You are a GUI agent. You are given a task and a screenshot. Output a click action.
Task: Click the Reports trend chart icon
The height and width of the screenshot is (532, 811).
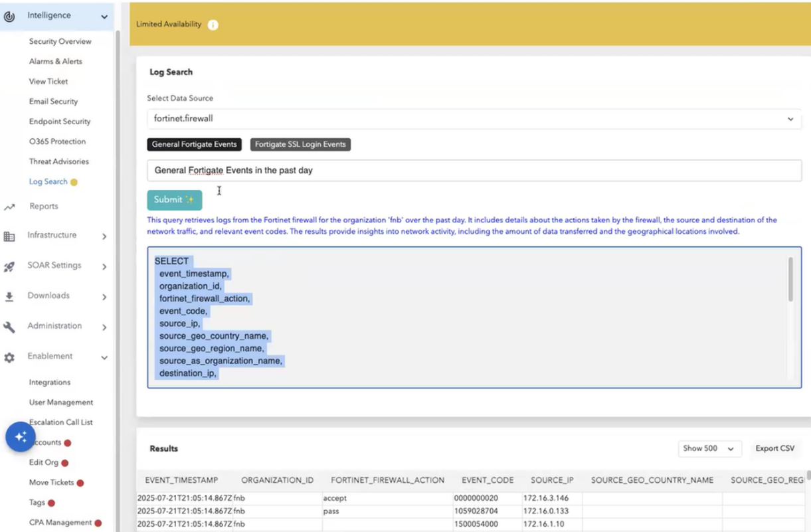tap(9, 207)
